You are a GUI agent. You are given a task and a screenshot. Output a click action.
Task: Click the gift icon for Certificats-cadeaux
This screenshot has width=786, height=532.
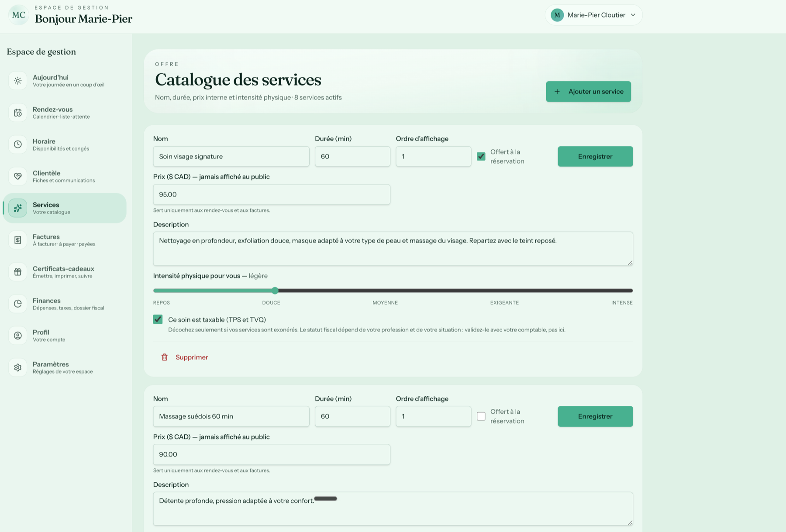point(18,272)
